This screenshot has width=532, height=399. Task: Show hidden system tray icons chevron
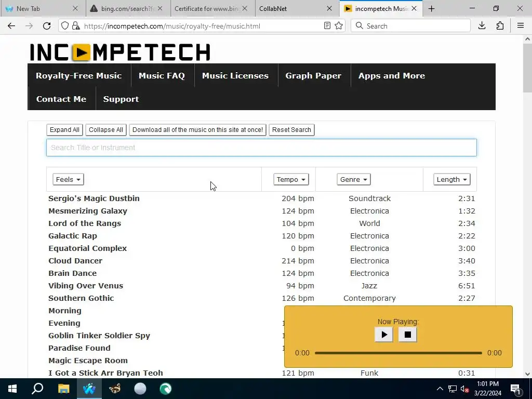pos(440,389)
